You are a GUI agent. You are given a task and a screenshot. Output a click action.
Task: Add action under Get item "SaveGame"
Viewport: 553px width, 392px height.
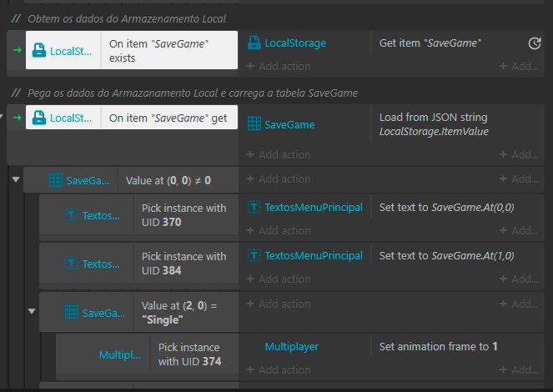click(x=279, y=66)
